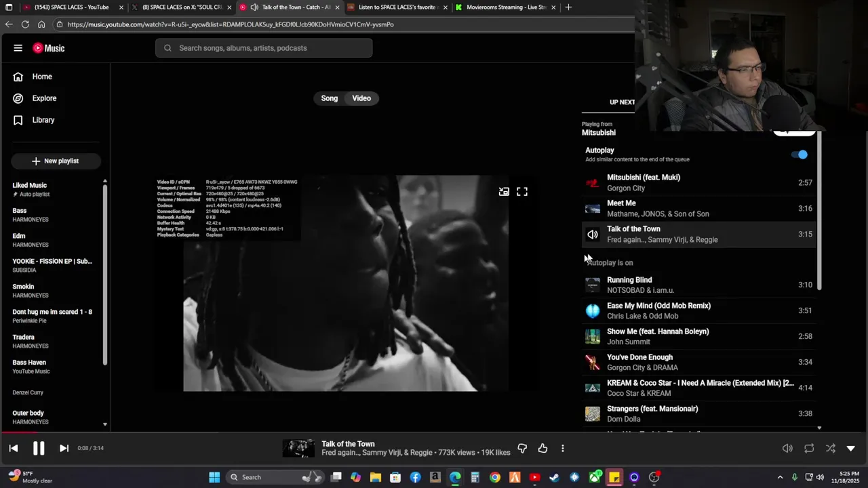The image size is (868, 488).
Task: Open the hamburger guide menu
Action: [x=18, y=48]
